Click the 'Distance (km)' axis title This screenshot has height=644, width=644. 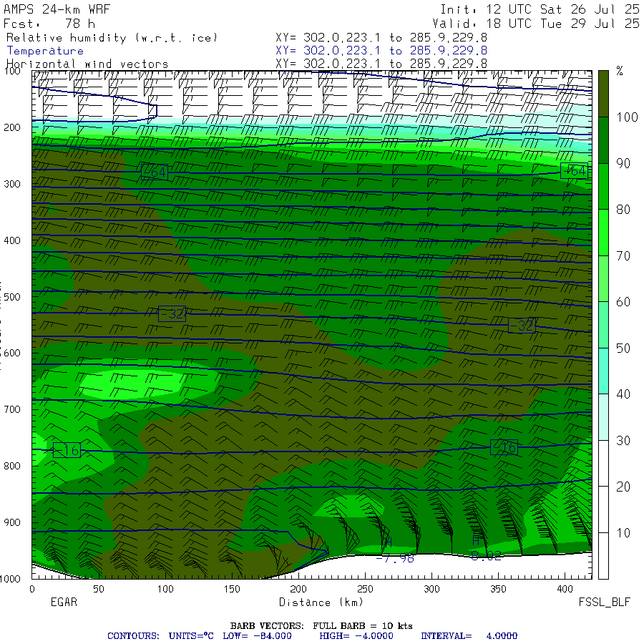pos(321,602)
